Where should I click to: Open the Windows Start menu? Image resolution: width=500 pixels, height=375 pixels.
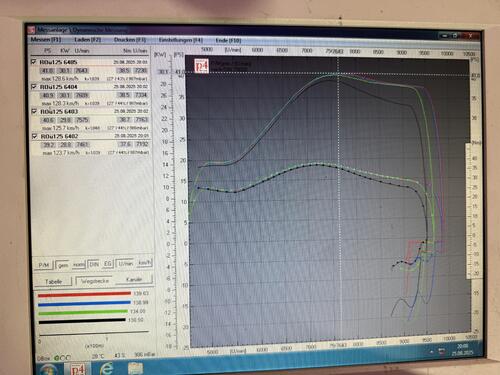(49, 369)
